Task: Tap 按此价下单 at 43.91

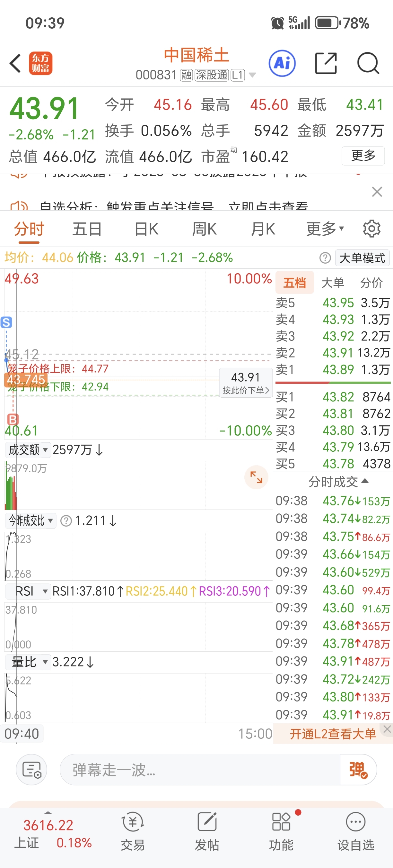Action: [x=246, y=383]
